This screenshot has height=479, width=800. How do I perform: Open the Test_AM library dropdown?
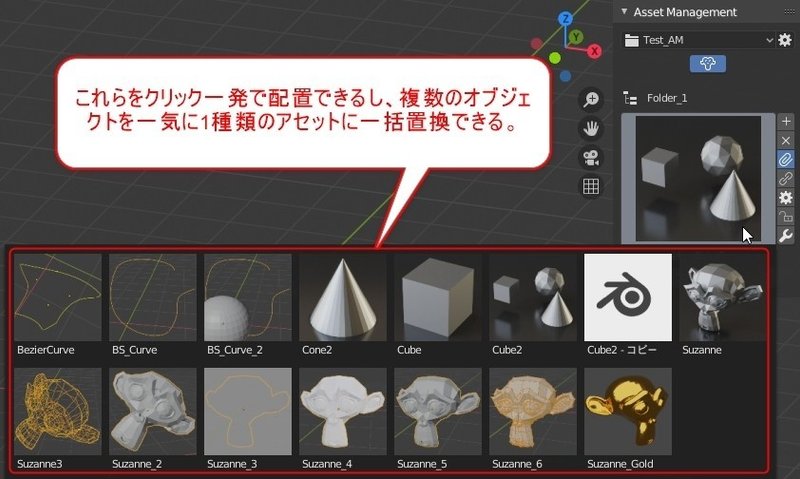pyautogui.click(x=698, y=40)
